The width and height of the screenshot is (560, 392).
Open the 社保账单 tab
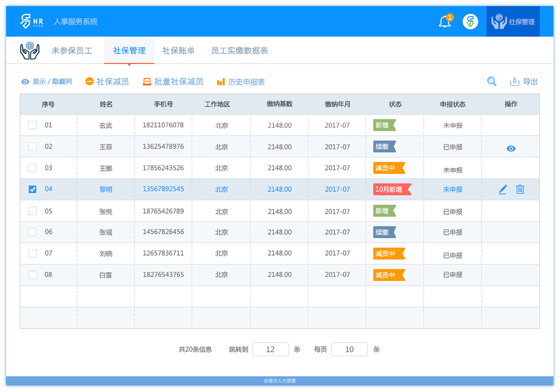click(x=179, y=51)
